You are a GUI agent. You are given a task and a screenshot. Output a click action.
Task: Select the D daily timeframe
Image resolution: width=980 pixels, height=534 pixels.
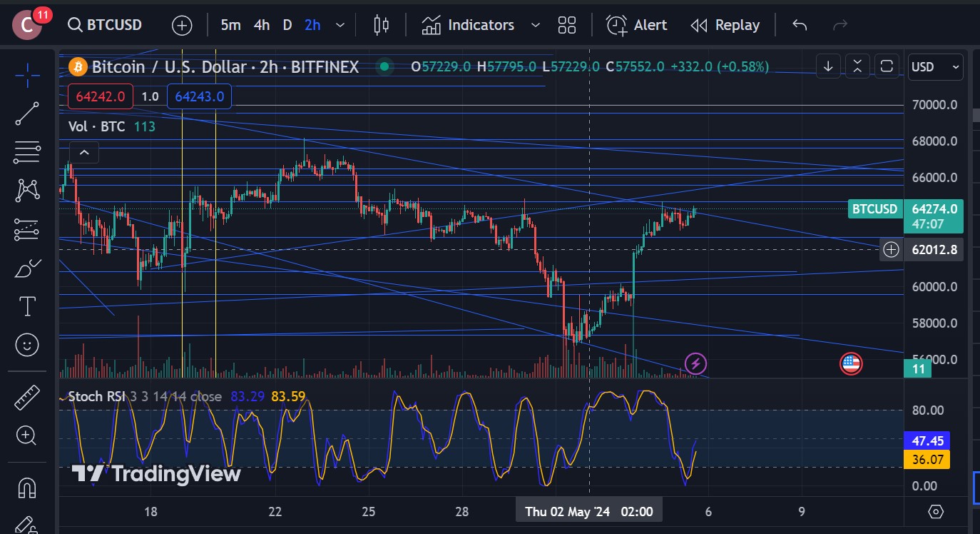(287, 25)
